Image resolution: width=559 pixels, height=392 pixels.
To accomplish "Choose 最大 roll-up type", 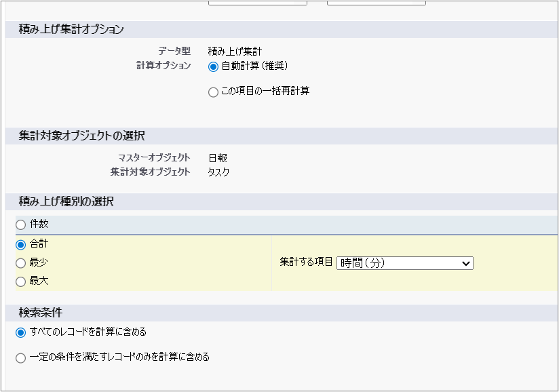I will coord(20,281).
